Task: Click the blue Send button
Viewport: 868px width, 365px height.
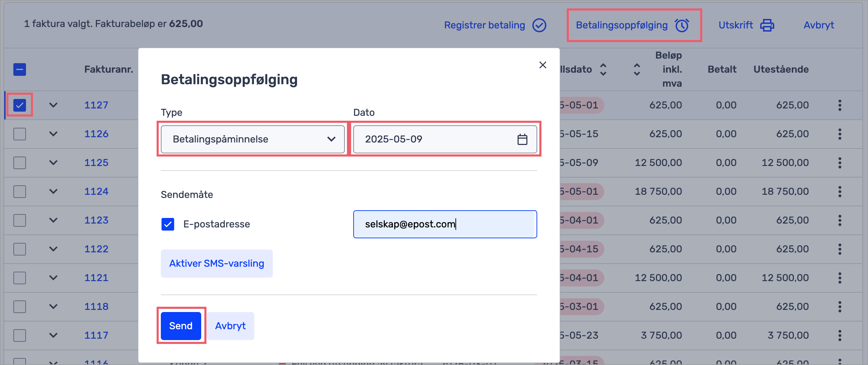Action: [181, 326]
